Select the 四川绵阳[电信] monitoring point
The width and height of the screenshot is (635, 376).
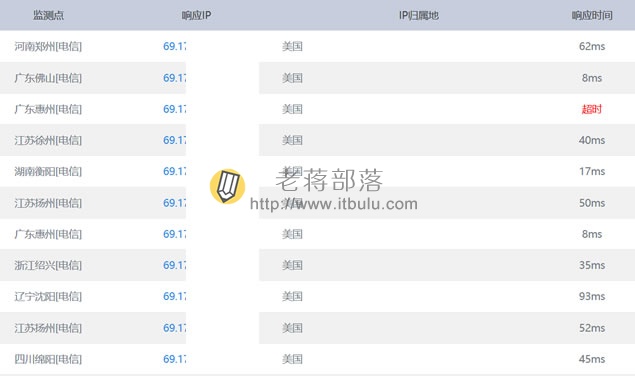click(x=48, y=359)
